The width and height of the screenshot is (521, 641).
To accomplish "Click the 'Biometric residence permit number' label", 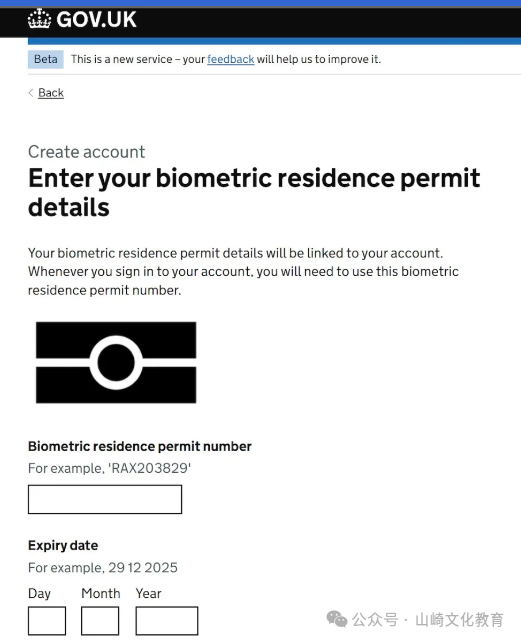I will click(x=140, y=446).
